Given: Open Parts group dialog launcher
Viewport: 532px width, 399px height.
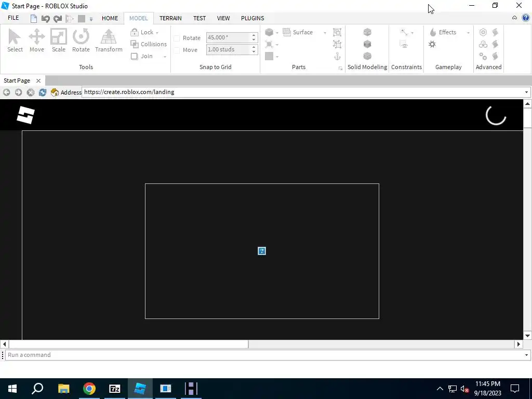Looking at the screenshot, I should tap(340, 69).
